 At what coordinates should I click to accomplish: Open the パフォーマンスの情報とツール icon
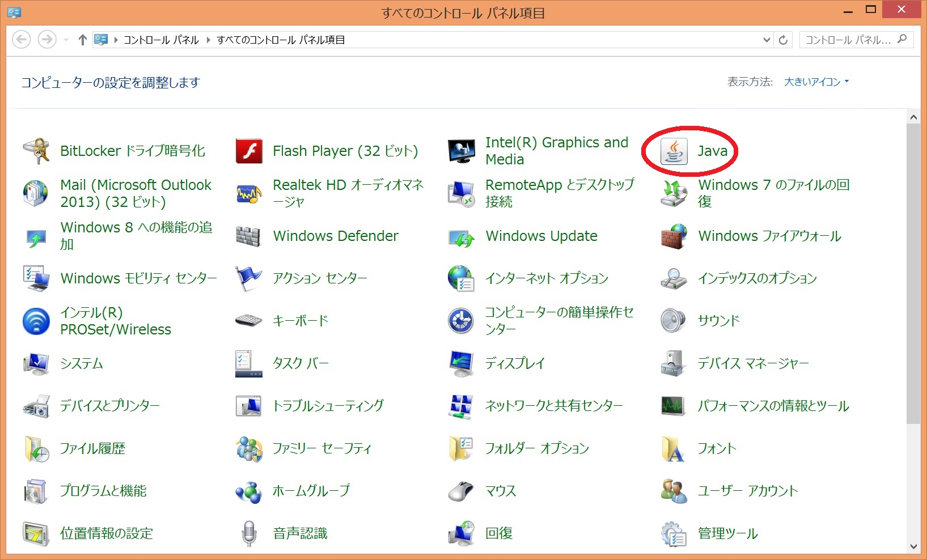pyautogui.click(x=674, y=406)
